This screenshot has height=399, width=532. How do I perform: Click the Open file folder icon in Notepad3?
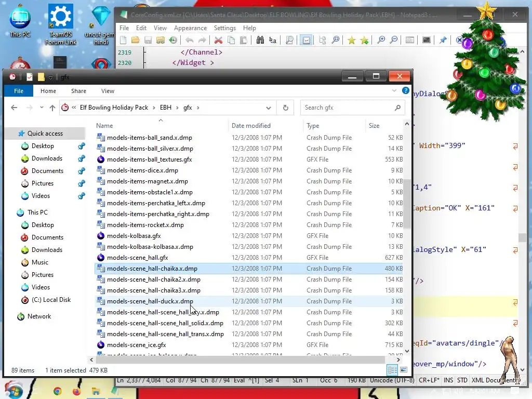click(x=136, y=41)
